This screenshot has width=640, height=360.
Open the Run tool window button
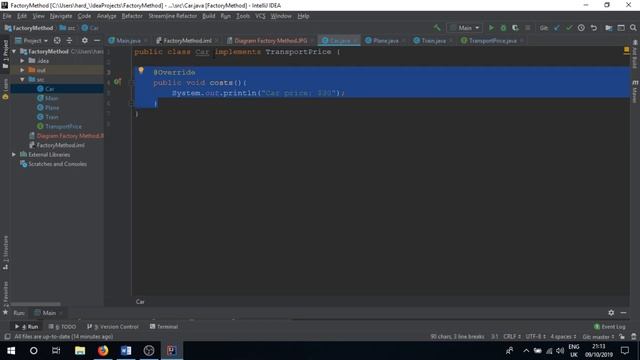[27, 327]
